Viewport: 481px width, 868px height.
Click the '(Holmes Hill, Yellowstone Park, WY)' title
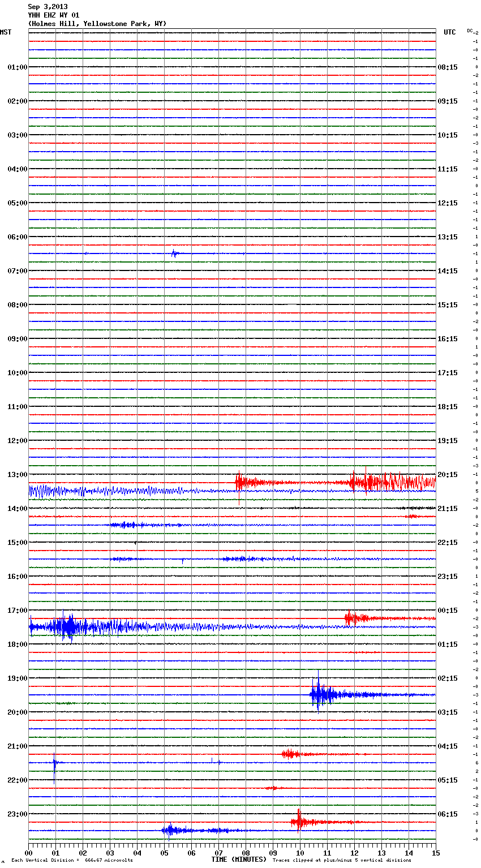[97, 24]
